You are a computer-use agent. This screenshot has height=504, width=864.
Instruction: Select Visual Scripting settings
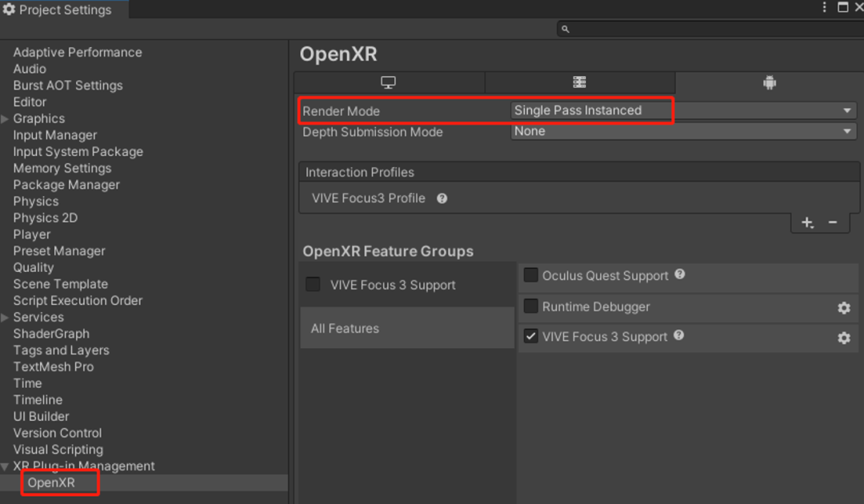[x=58, y=449]
